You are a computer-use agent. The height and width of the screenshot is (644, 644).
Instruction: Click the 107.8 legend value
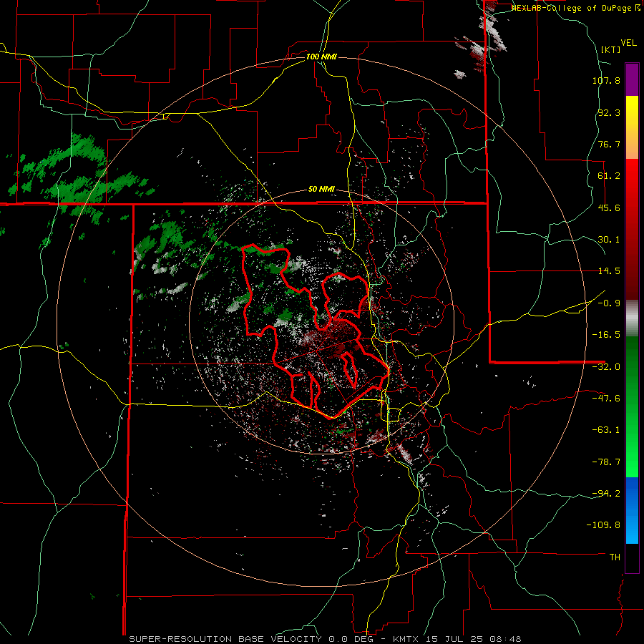click(606, 80)
